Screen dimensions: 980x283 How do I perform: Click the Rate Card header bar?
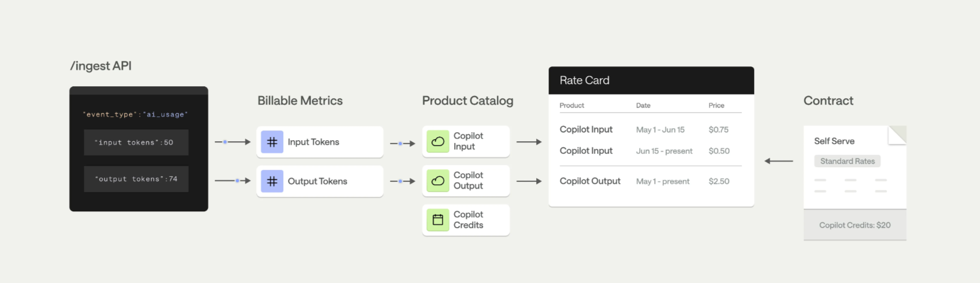coord(651,81)
